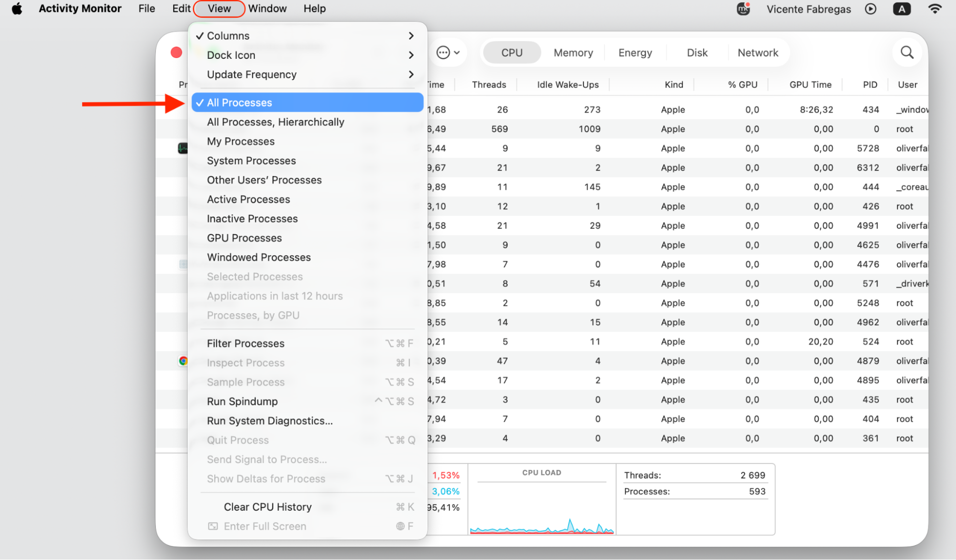Filter by GPU Processes

[x=308, y=238]
